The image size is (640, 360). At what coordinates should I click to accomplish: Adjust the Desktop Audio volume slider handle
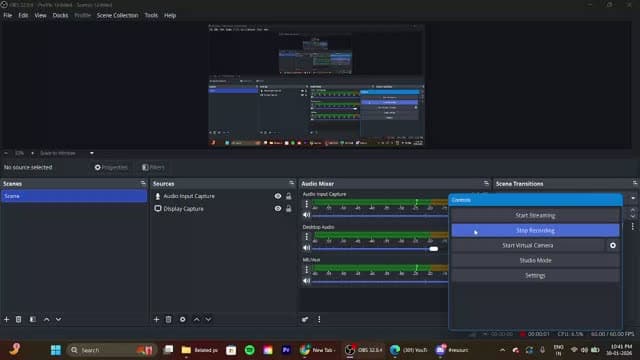433,249
